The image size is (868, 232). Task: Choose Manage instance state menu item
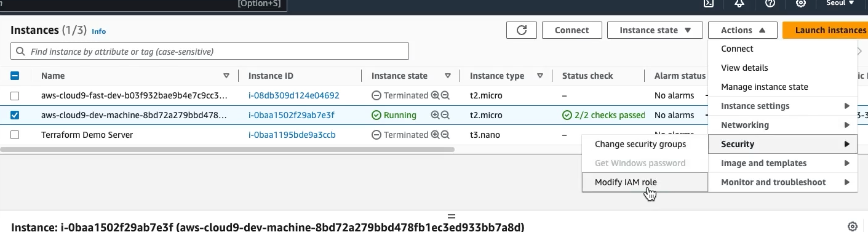click(782, 87)
